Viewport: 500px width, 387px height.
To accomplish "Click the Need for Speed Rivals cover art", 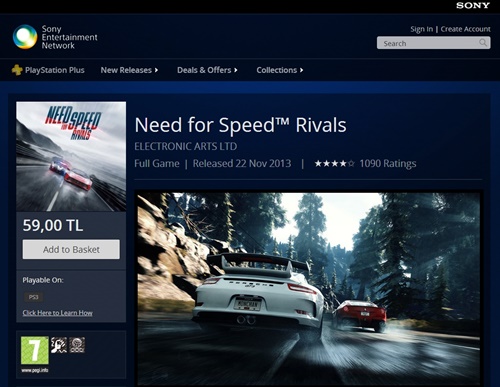I will pyautogui.click(x=71, y=156).
